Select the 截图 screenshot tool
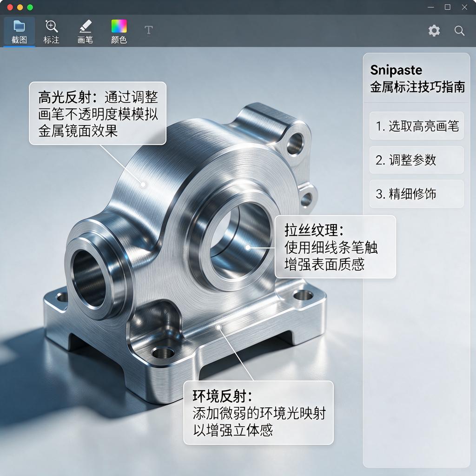Image resolution: width=476 pixels, height=476 pixels. pos(19,32)
